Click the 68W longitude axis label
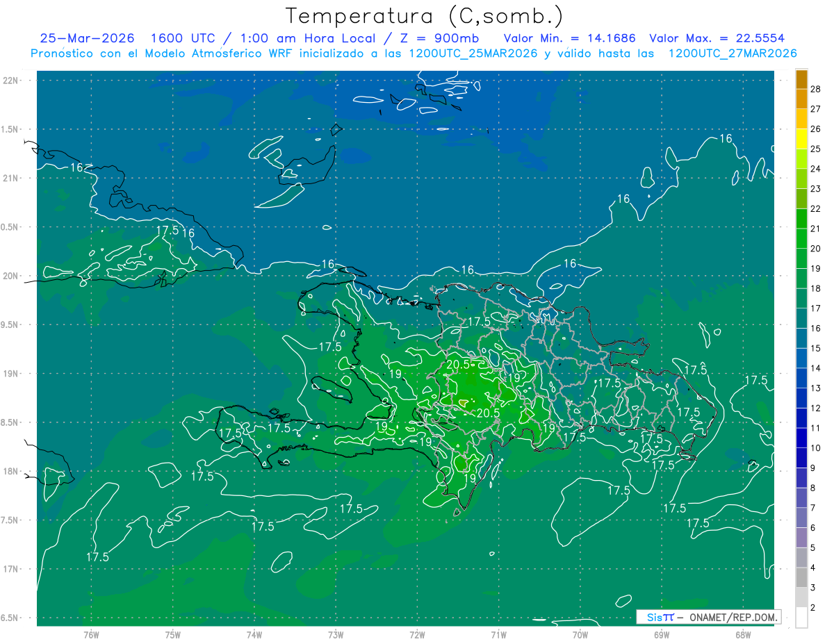Screen dimensions: 834x644 pyautogui.click(x=742, y=635)
